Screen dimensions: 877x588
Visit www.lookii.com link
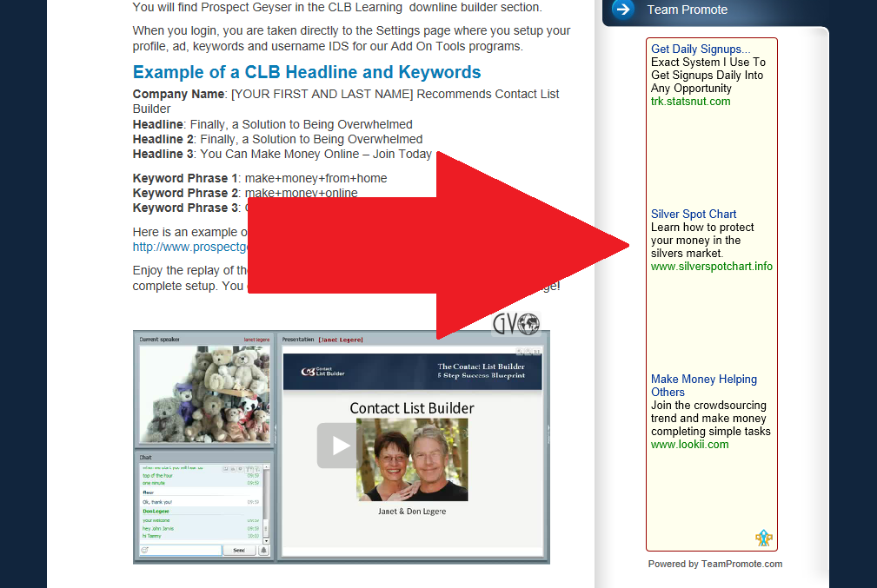(x=689, y=445)
